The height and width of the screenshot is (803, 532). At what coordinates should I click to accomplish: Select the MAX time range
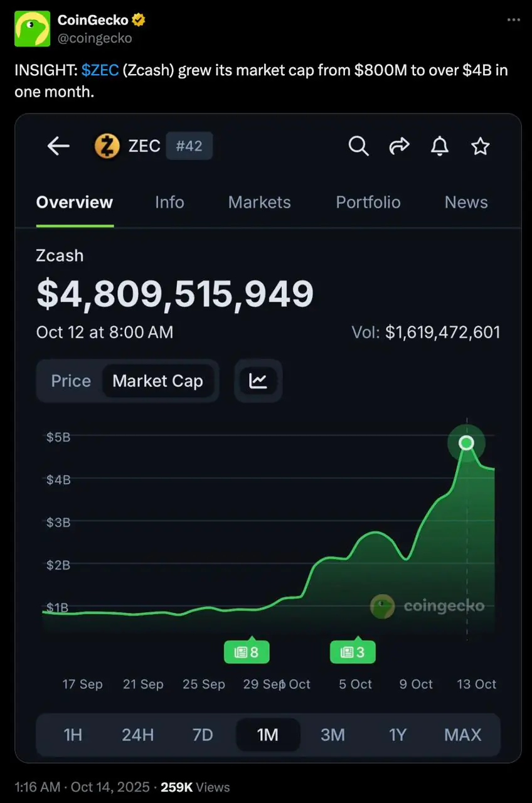(462, 735)
